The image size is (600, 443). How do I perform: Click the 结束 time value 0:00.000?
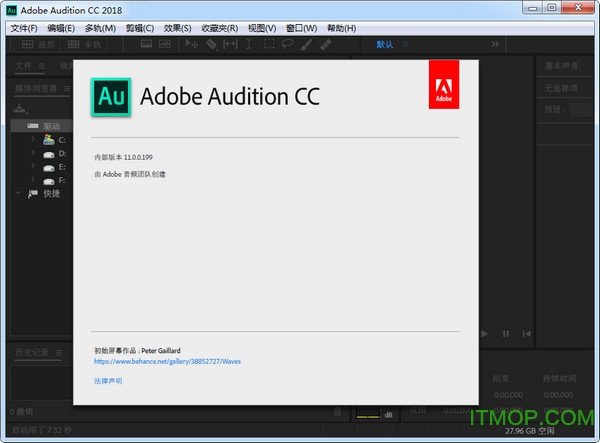click(508, 395)
